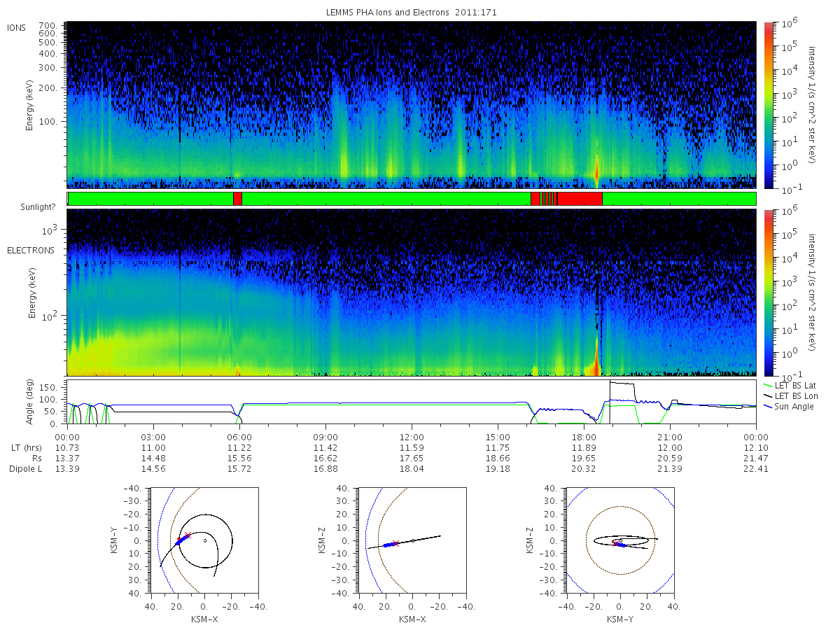Click the ions 'Energy (keV)' axis label
Image resolution: width=840 pixels, height=630 pixels.
click(30, 105)
